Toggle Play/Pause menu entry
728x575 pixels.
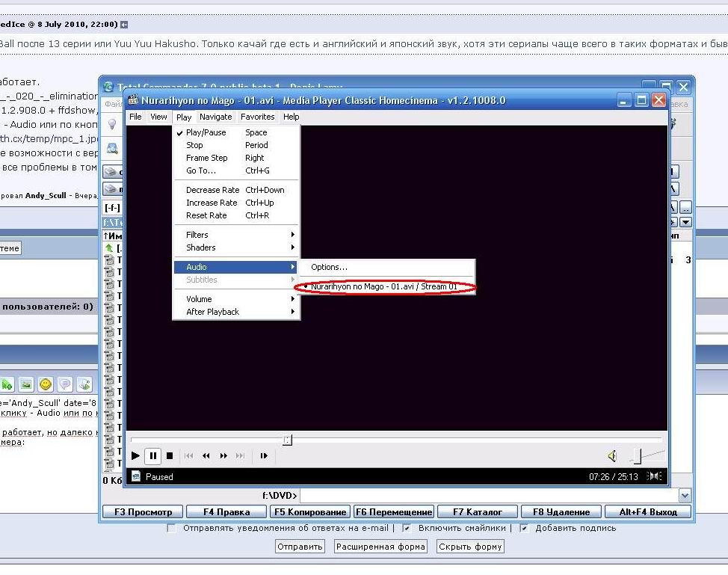point(236,132)
